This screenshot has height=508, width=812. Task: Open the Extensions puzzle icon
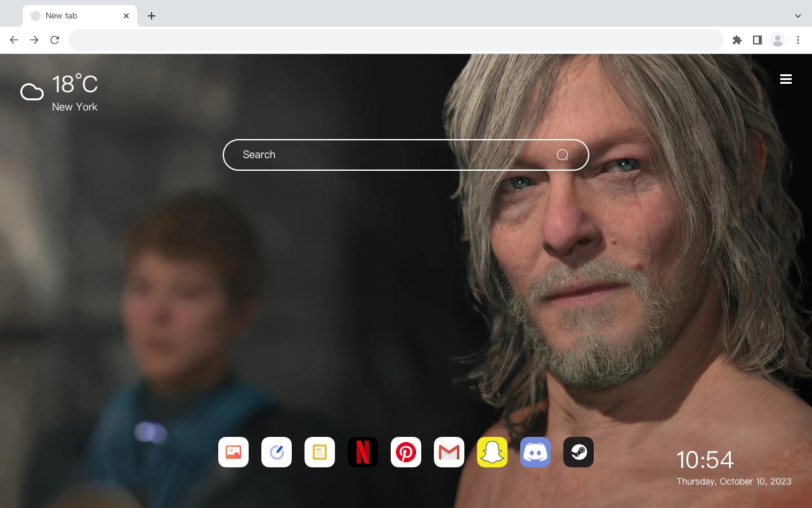click(737, 40)
